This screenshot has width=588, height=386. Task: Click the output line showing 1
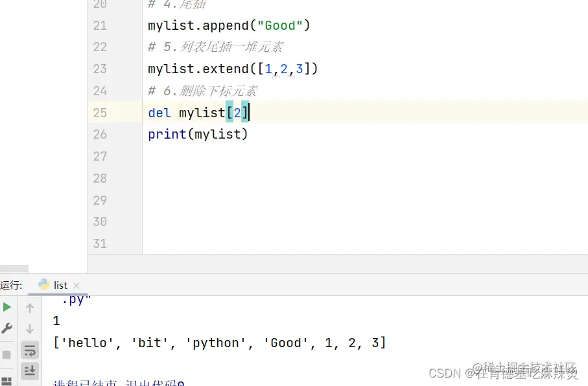click(56, 321)
